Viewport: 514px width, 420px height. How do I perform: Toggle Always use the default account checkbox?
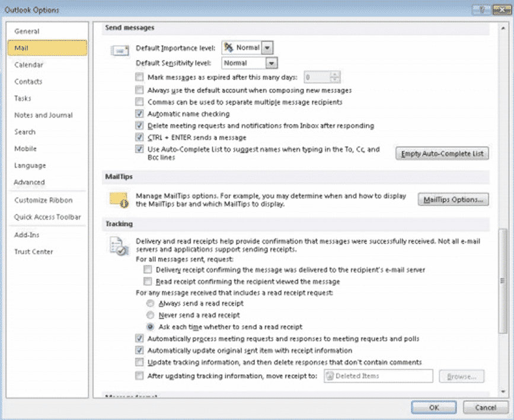pyautogui.click(x=139, y=90)
